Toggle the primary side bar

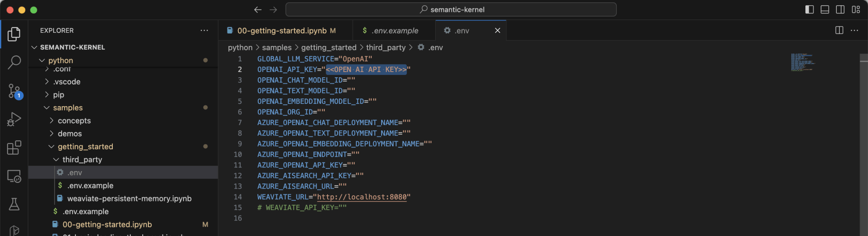(810, 9)
